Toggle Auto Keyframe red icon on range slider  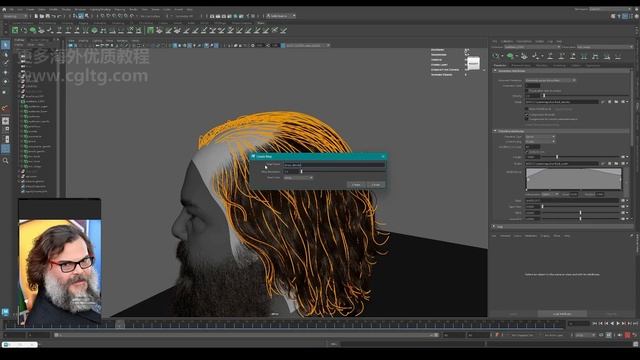point(627,335)
